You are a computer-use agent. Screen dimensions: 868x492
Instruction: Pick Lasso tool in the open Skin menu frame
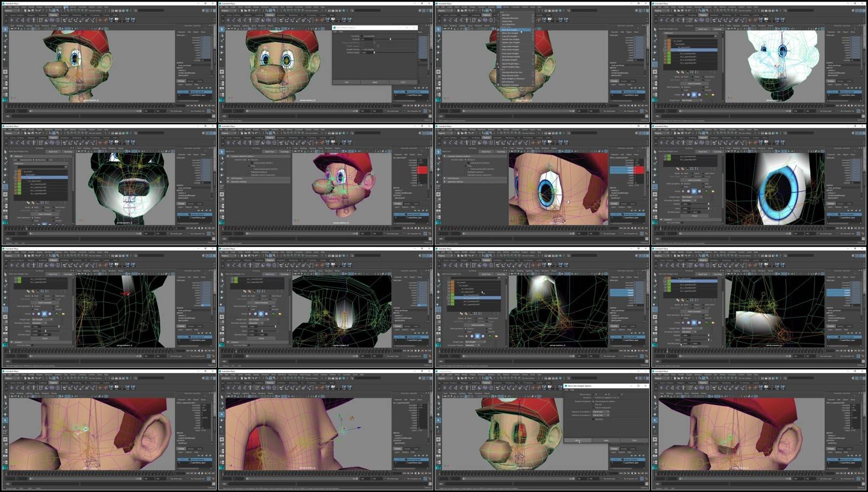coord(439,36)
